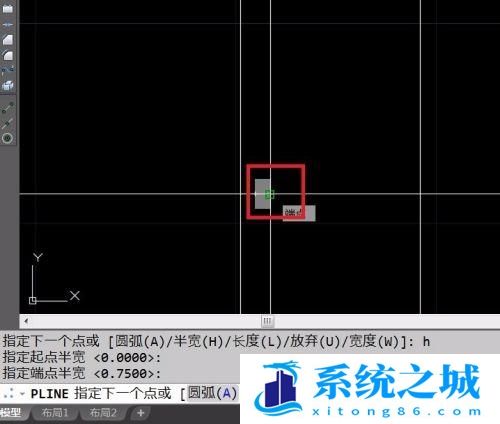Click the UCS origin square near the Y axis
Screen dimensions: 500x424
(x=32, y=301)
